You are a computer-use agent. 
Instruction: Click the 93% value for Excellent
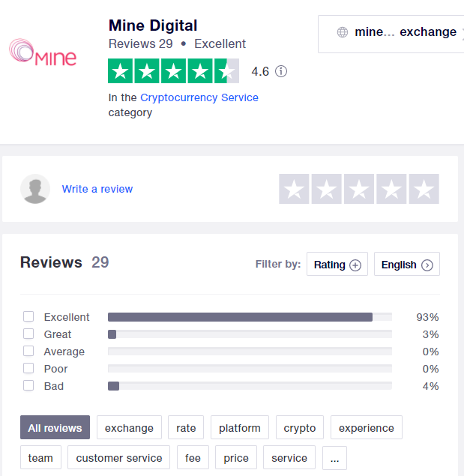click(x=427, y=317)
